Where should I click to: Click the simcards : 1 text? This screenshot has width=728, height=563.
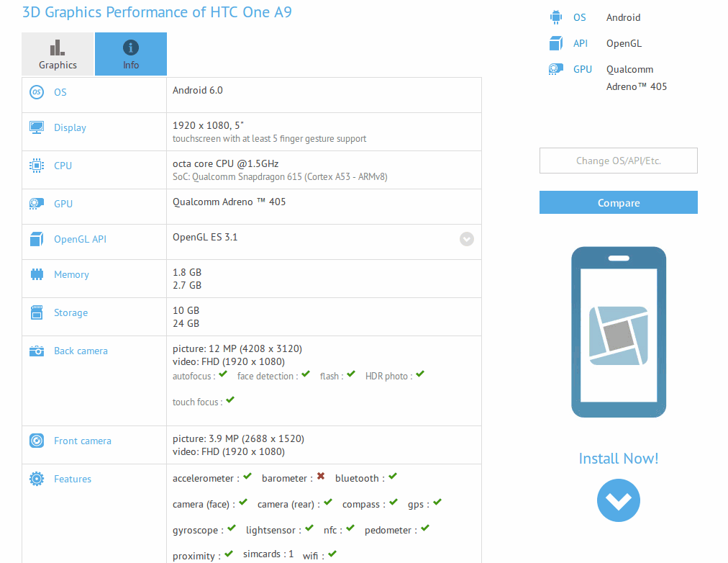[268, 554]
